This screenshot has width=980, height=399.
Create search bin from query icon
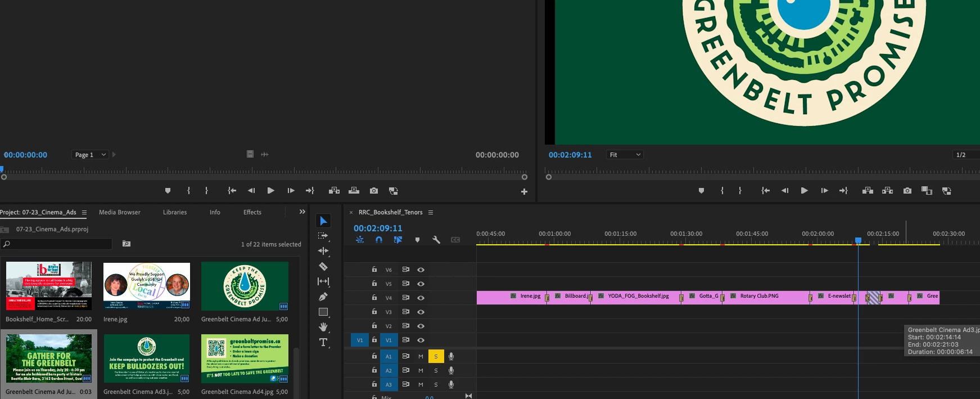click(x=127, y=244)
